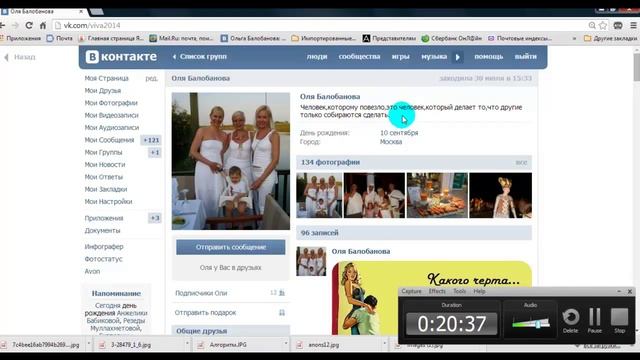Open Инфографер in sidebar
This screenshot has width=640, height=360.
[104, 247]
